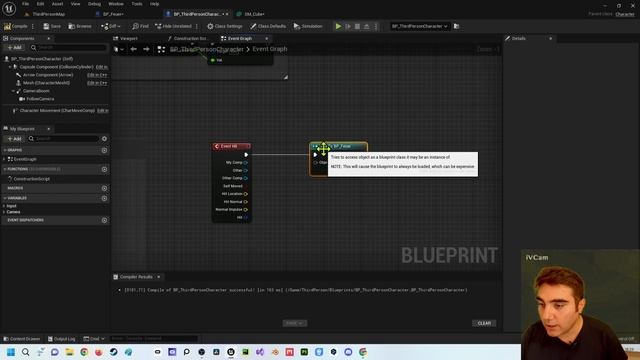Open the Windows Start menu

[11, 352]
